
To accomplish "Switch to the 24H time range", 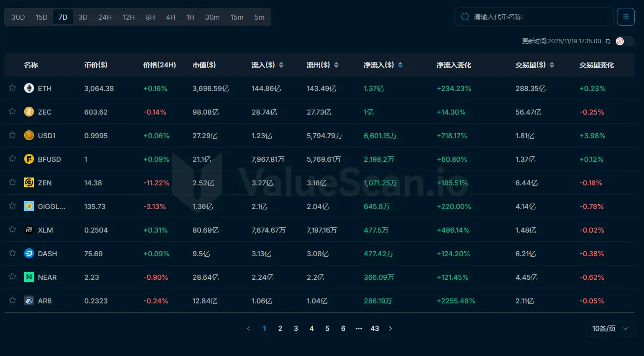I will (x=105, y=17).
